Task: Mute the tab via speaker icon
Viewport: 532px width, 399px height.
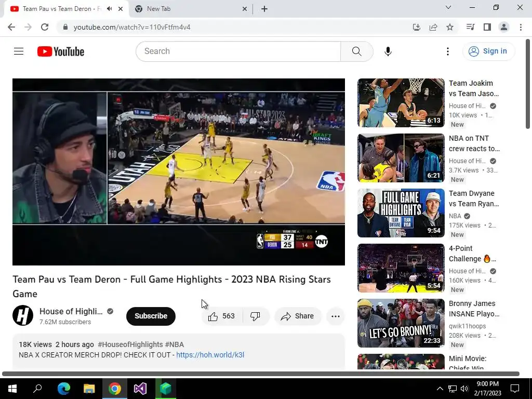Action: (x=109, y=9)
